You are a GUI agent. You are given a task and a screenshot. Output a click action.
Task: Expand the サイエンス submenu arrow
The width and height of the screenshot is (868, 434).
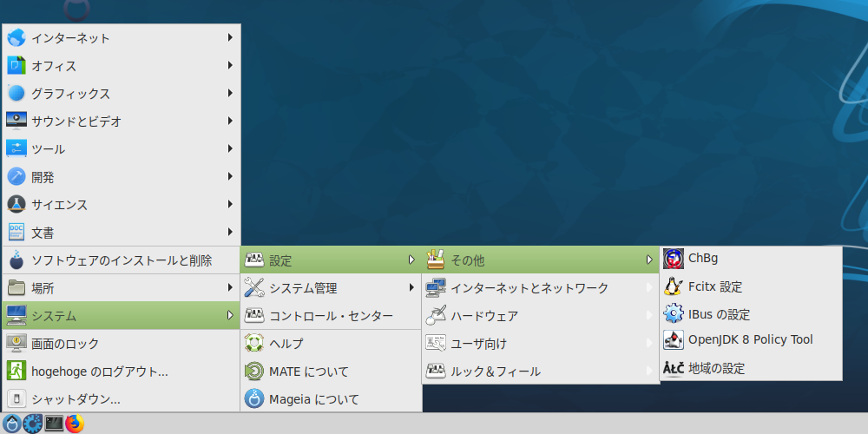(230, 204)
